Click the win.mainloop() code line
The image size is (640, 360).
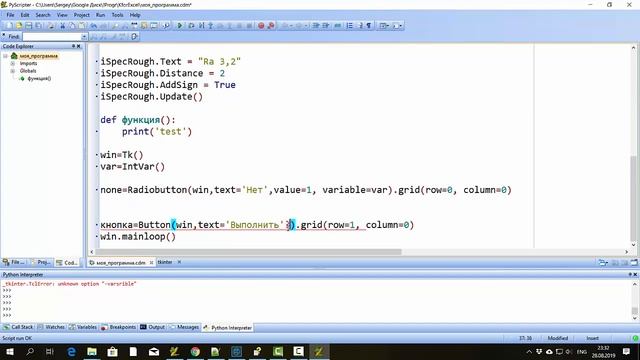(138, 237)
